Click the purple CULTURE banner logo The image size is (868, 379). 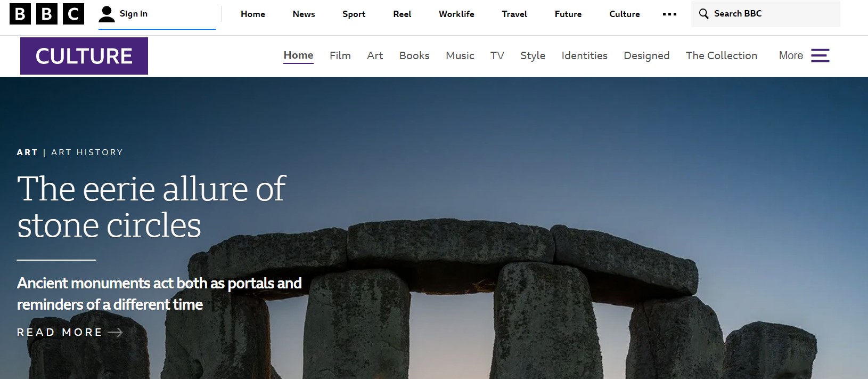pos(84,56)
